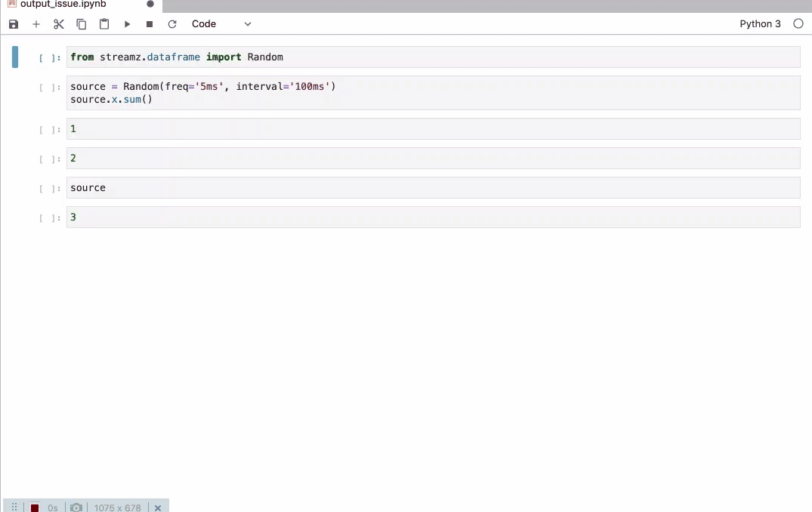Click the cell defining source = Random
Viewport: 812px width, 512px height.
click(433, 93)
